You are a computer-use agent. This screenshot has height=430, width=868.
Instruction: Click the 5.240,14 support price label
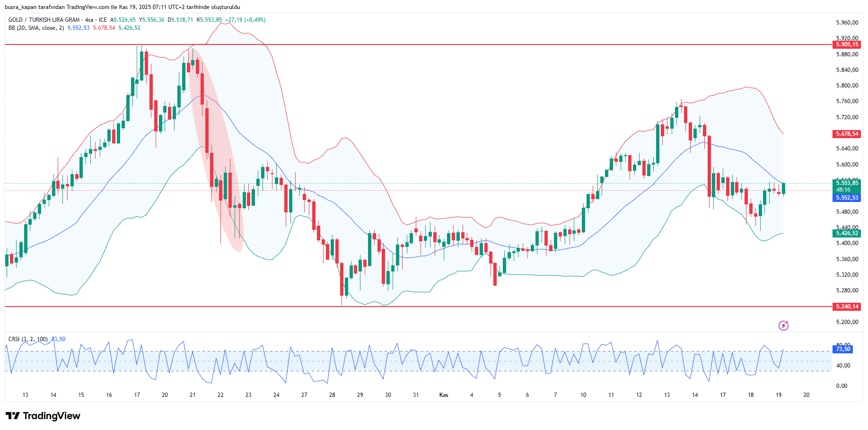pyautogui.click(x=847, y=307)
